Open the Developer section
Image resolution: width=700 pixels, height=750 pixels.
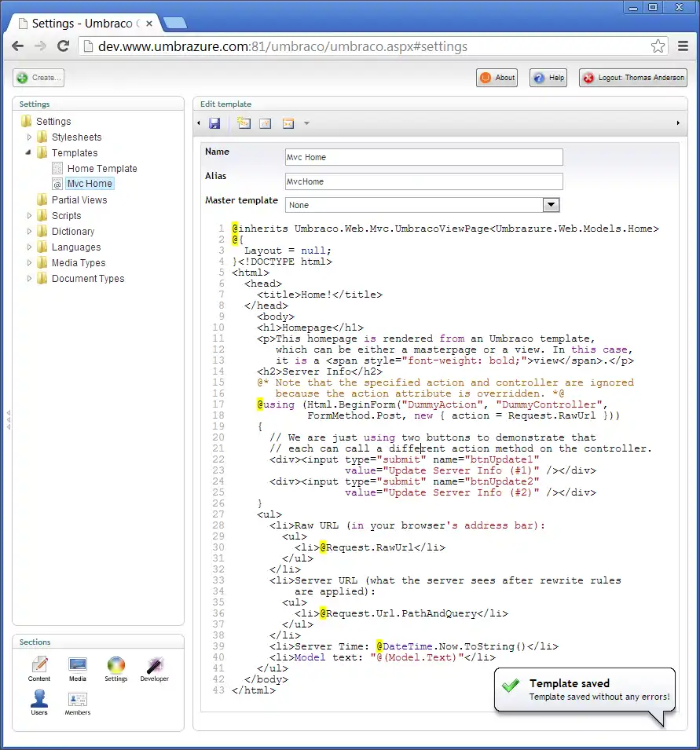(x=155, y=668)
